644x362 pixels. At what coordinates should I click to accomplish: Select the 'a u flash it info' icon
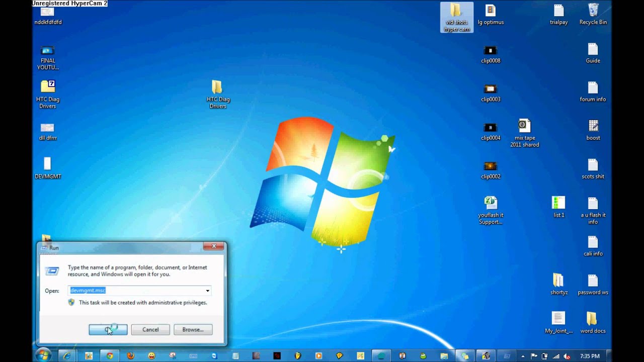point(593,210)
